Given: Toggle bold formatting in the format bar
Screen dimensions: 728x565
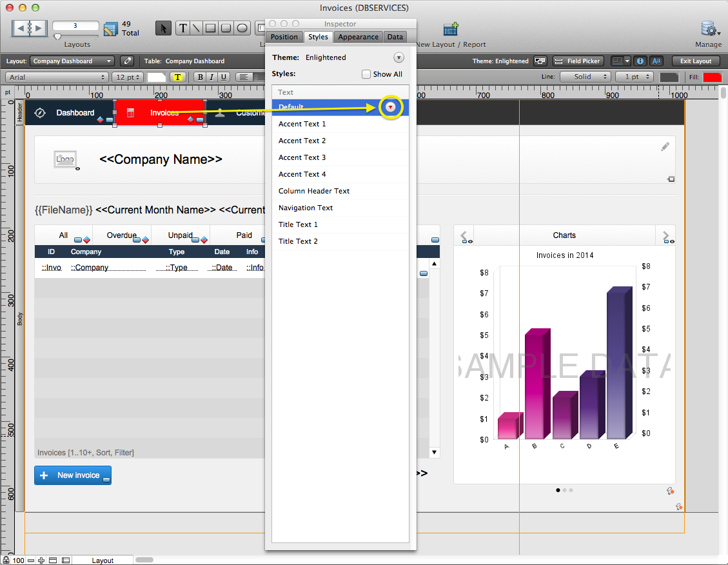Looking at the screenshot, I should pos(201,77).
